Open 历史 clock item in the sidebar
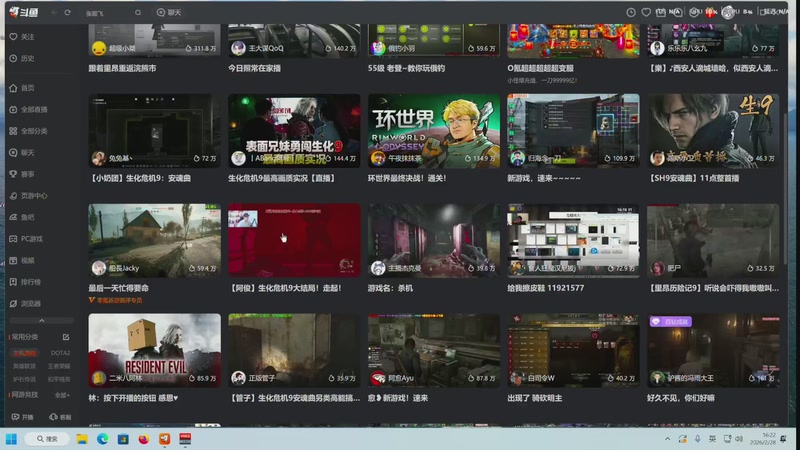This screenshot has width=800, height=450. pos(22,59)
